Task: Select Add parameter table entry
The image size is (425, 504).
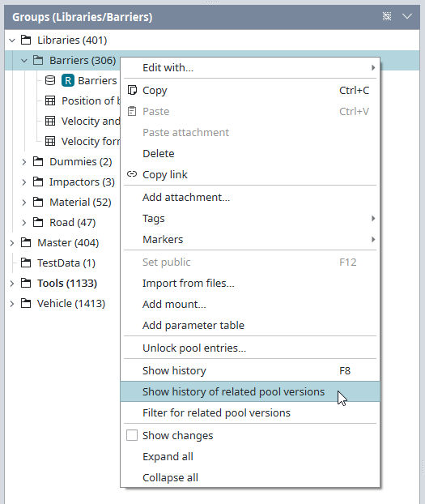Action: tap(250, 325)
